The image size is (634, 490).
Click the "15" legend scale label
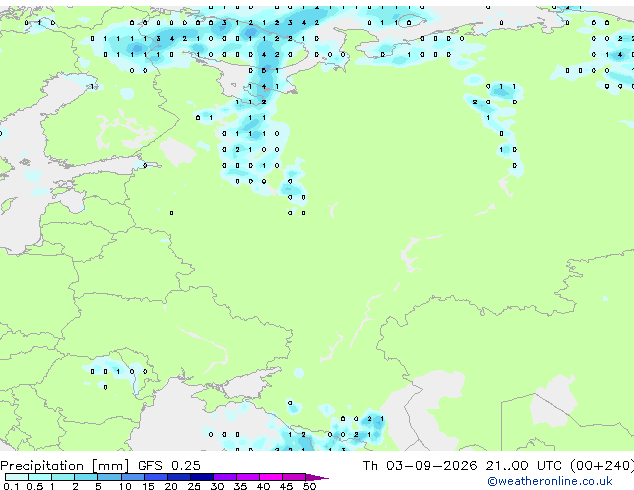click(x=148, y=486)
